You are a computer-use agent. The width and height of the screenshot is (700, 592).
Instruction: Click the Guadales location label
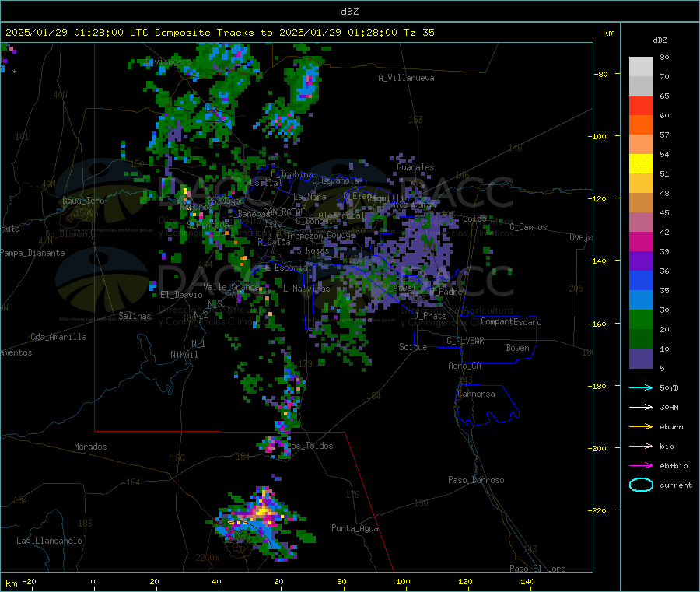coord(415,167)
